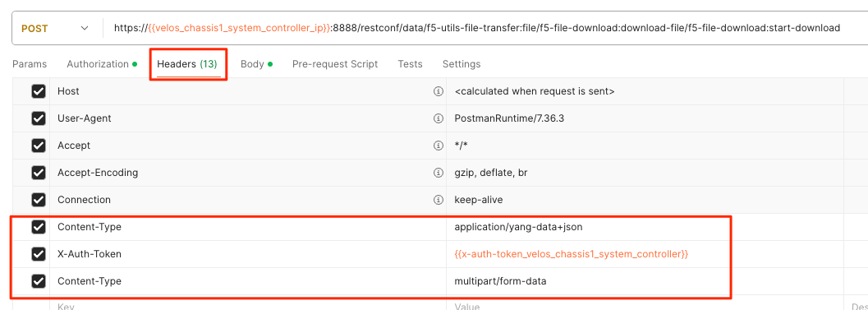Open the Settings tab
The height and width of the screenshot is (310, 868).
(x=462, y=64)
